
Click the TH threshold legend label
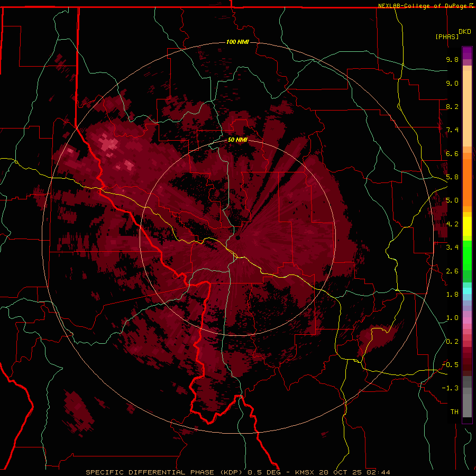454,412
